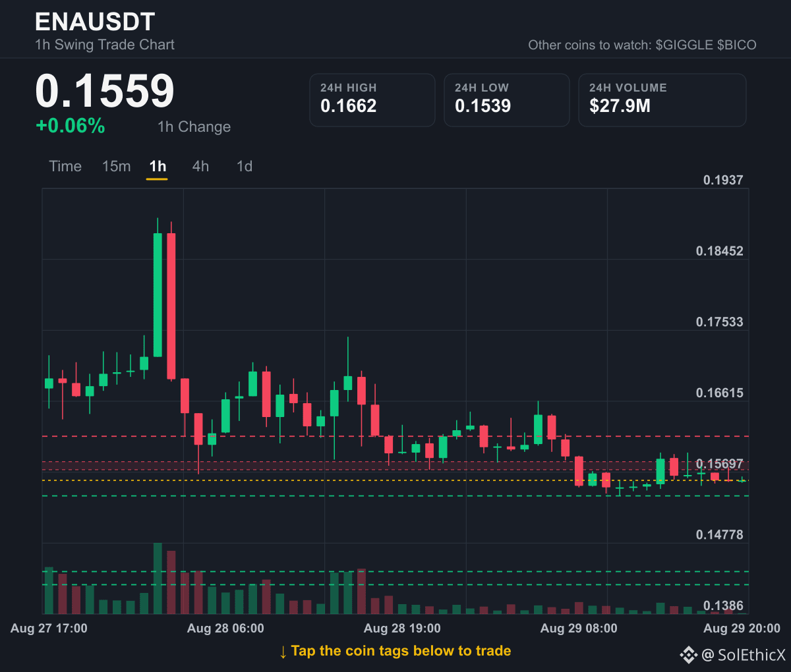Screen dimensions: 791x672
Task: Switch to the 4h timeframe tab
Action: (200, 167)
